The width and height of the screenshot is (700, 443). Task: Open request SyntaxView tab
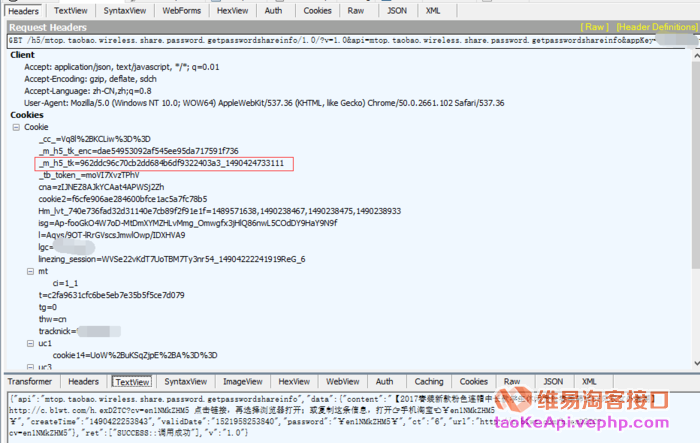click(125, 11)
